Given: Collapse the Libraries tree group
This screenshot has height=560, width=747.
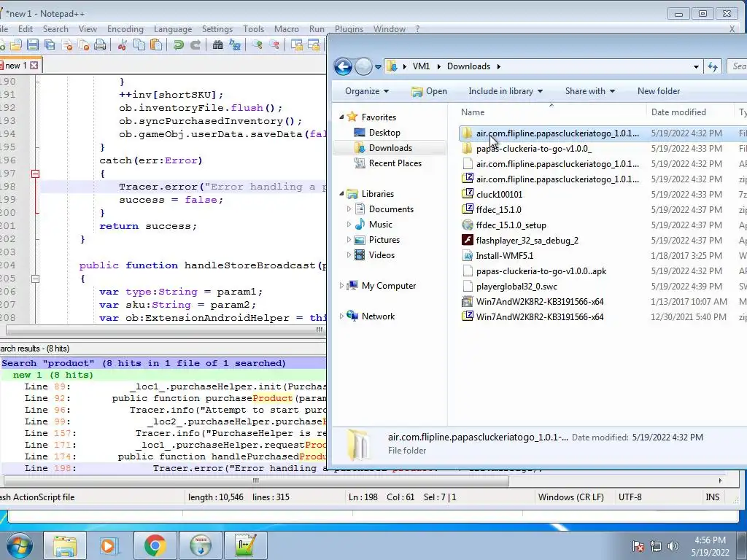Looking at the screenshot, I should coord(341,194).
